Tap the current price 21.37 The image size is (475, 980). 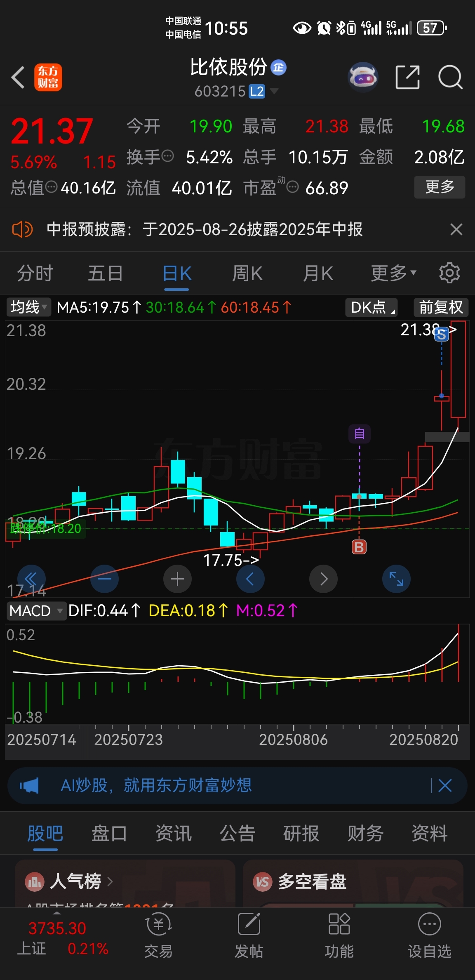(x=52, y=131)
